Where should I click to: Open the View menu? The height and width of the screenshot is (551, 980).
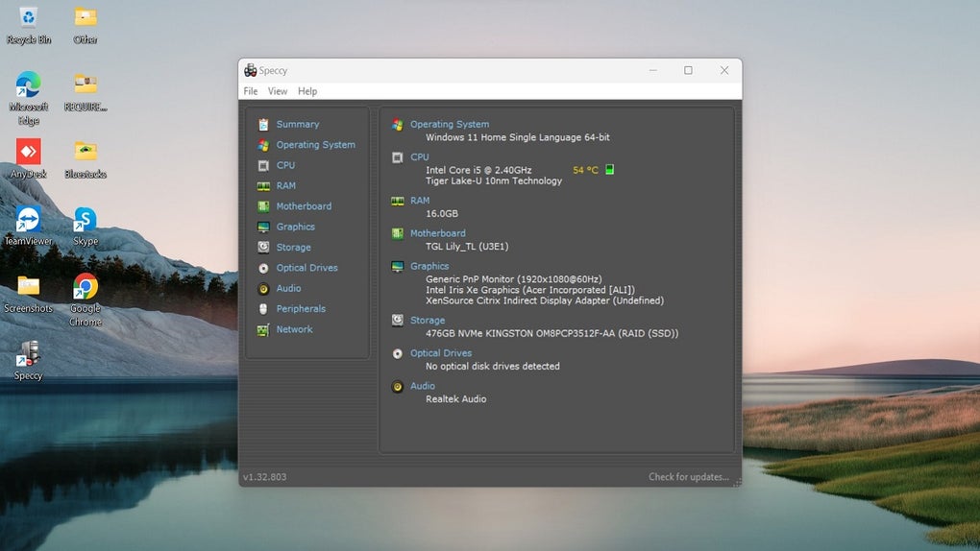click(278, 91)
